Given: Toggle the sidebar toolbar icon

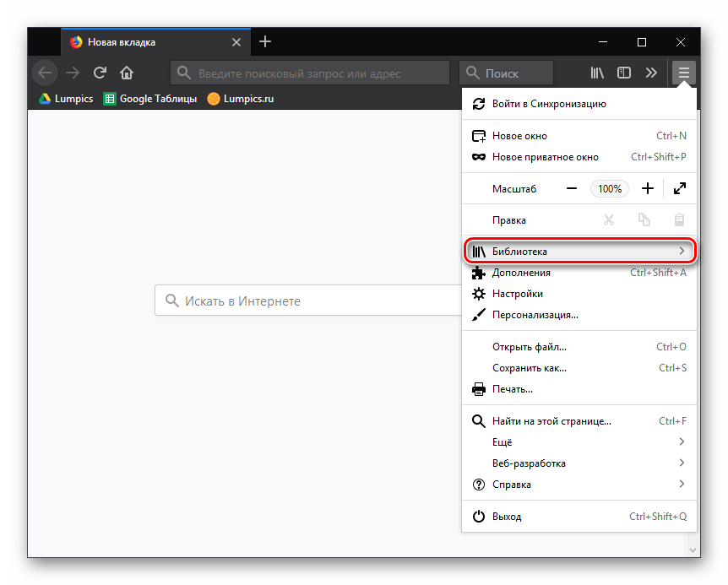Looking at the screenshot, I should pyautogui.click(x=624, y=73).
